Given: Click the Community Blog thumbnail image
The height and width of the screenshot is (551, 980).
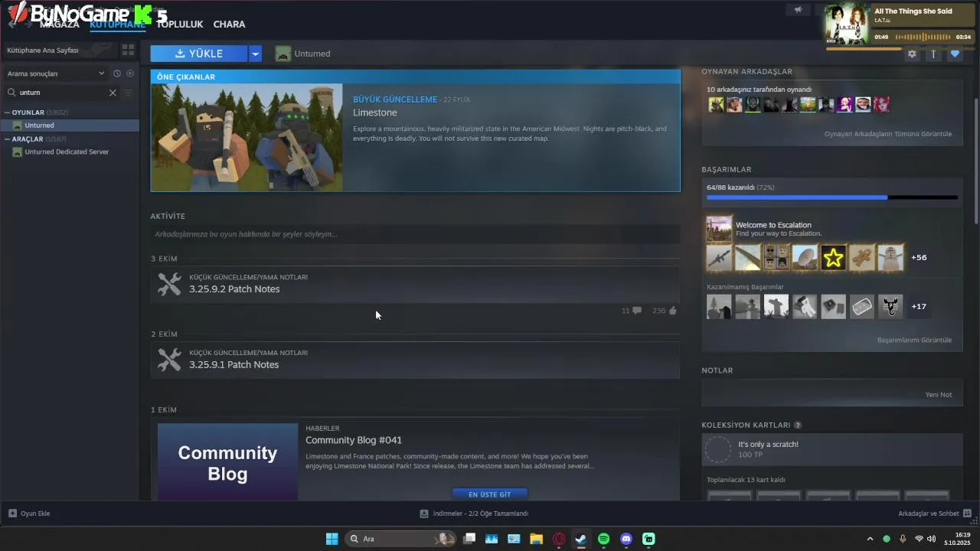Looking at the screenshot, I should coord(228,462).
